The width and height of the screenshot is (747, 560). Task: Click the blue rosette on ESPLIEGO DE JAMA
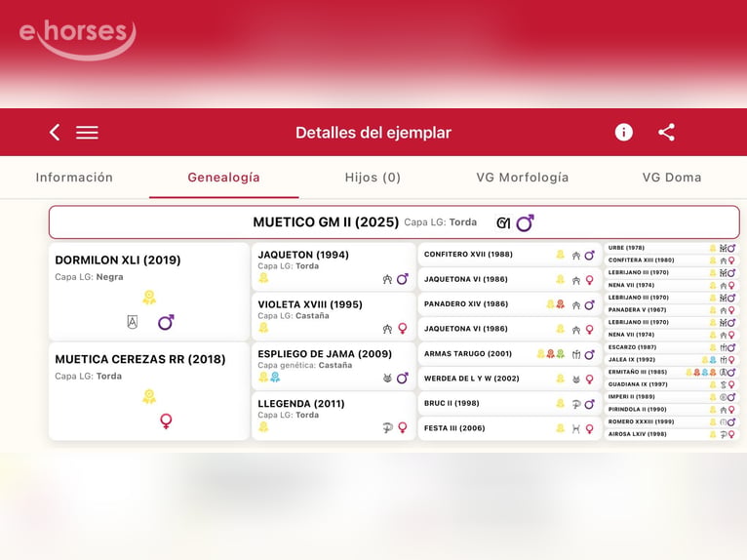pos(275,378)
